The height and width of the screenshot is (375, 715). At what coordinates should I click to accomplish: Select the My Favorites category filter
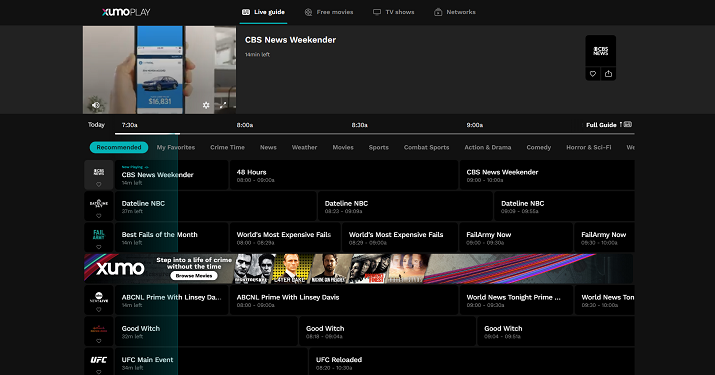176,147
